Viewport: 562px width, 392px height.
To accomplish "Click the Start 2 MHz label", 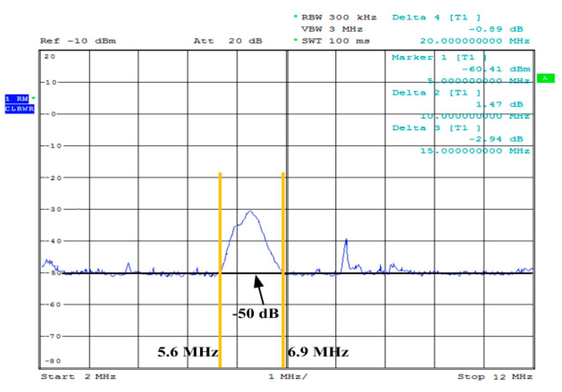I will pyautogui.click(x=78, y=377).
